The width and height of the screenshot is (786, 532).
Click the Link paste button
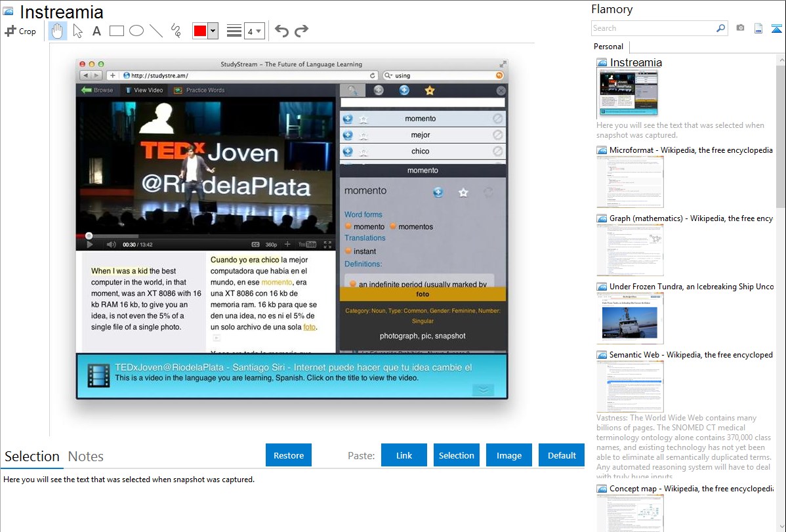(x=404, y=455)
